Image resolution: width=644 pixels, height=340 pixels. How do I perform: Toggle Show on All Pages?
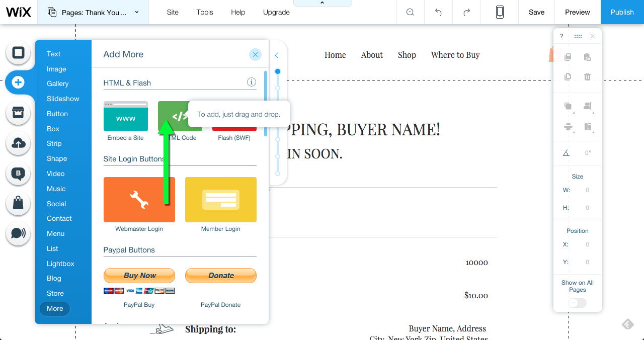tap(577, 302)
